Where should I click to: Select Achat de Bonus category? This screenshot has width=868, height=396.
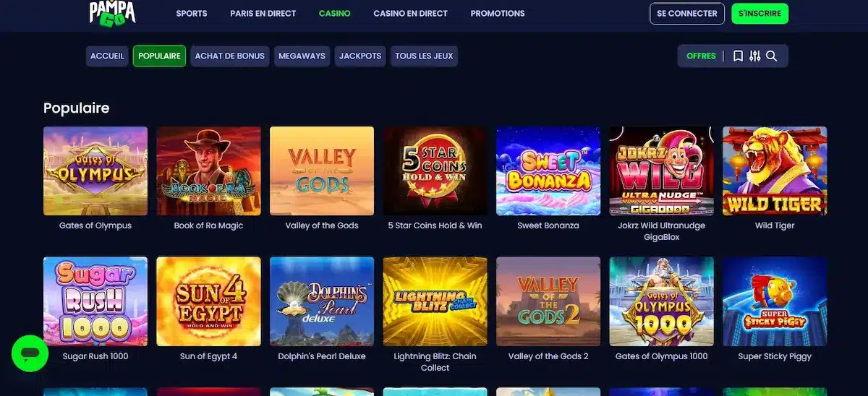pyautogui.click(x=230, y=56)
